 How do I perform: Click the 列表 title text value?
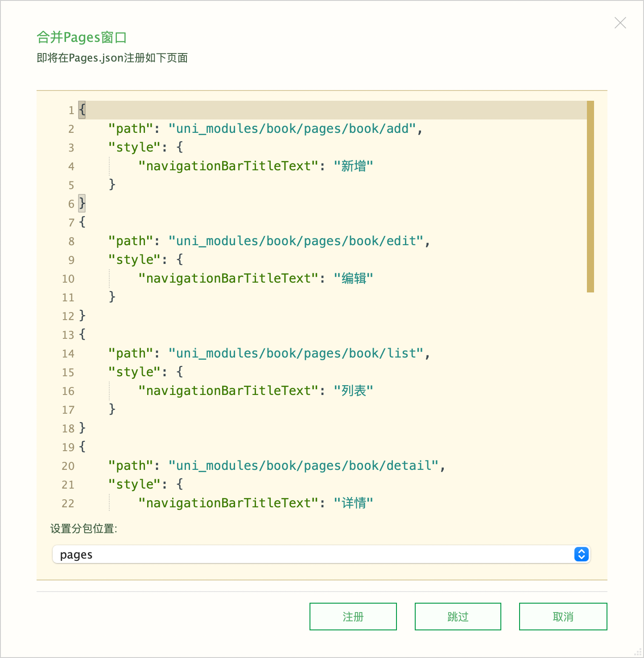coord(353,391)
